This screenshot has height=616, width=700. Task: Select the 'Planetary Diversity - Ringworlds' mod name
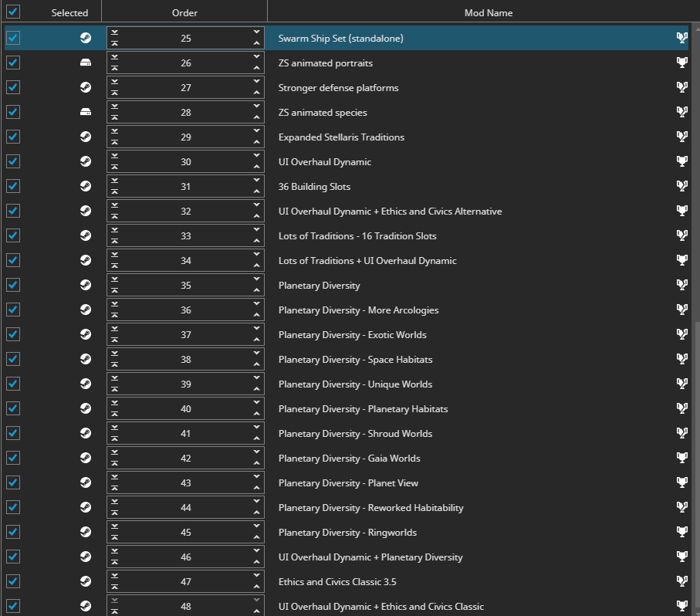coord(347,532)
